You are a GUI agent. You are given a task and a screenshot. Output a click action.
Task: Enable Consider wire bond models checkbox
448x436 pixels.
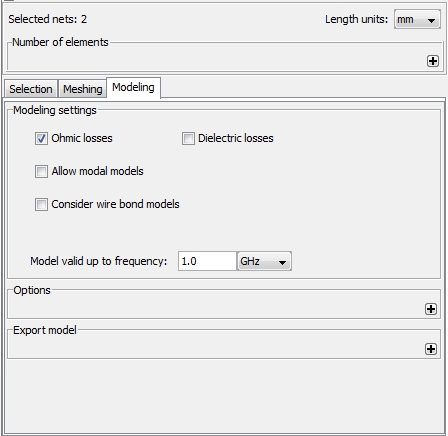tap(41, 204)
